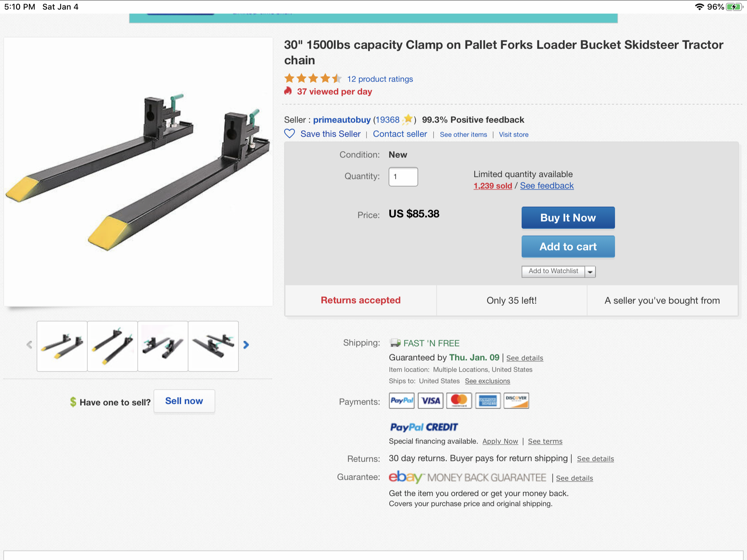Click the Quantity input field
Image resolution: width=747 pixels, height=560 pixels.
tap(403, 177)
